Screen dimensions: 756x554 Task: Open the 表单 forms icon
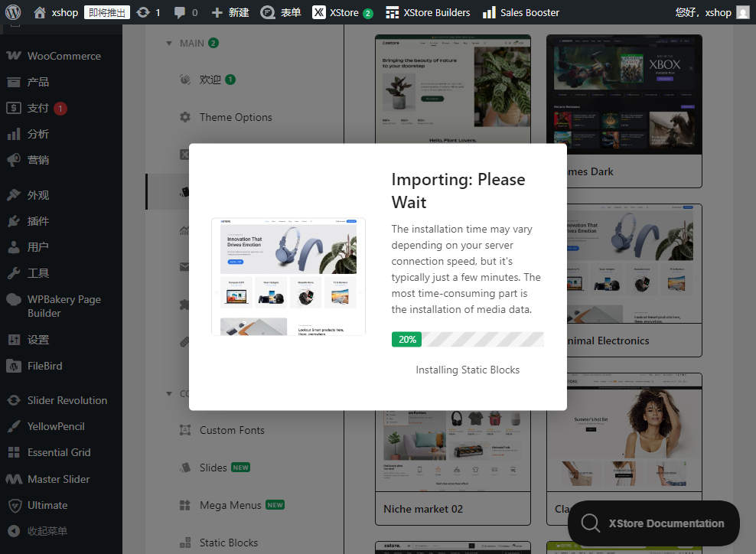click(268, 12)
